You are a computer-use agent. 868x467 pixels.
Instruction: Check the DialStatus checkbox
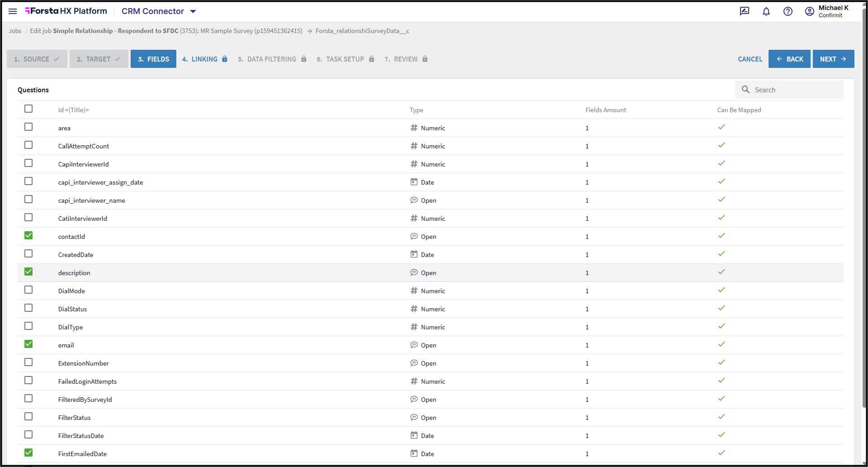[28, 308]
